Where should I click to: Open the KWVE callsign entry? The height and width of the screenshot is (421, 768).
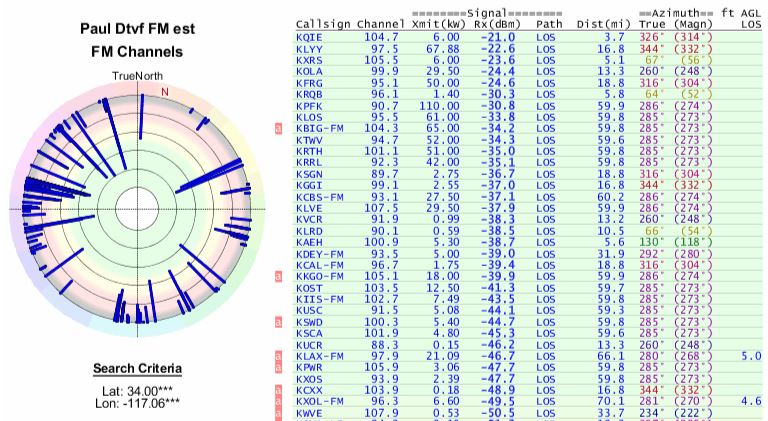pos(310,411)
